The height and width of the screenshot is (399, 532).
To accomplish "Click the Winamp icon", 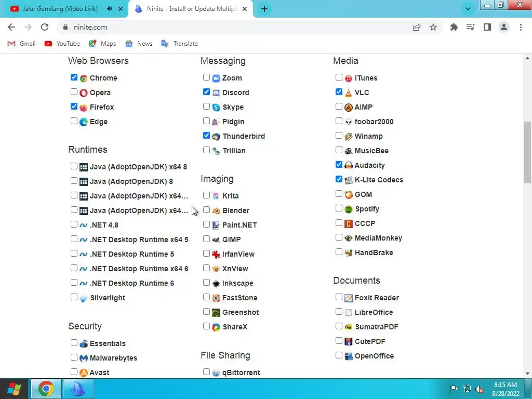I will (x=349, y=137).
